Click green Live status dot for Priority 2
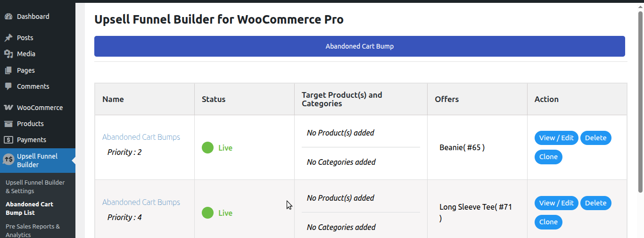644x238 pixels. 207,148
